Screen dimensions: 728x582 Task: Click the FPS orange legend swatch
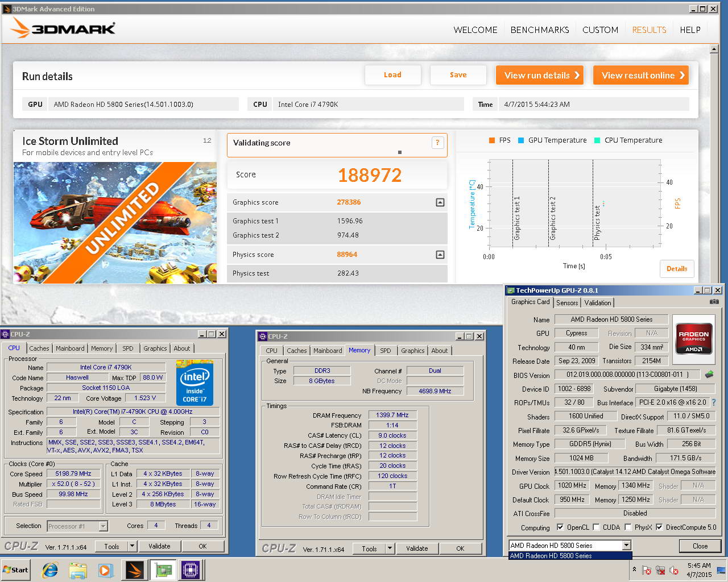pyautogui.click(x=491, y=140)
